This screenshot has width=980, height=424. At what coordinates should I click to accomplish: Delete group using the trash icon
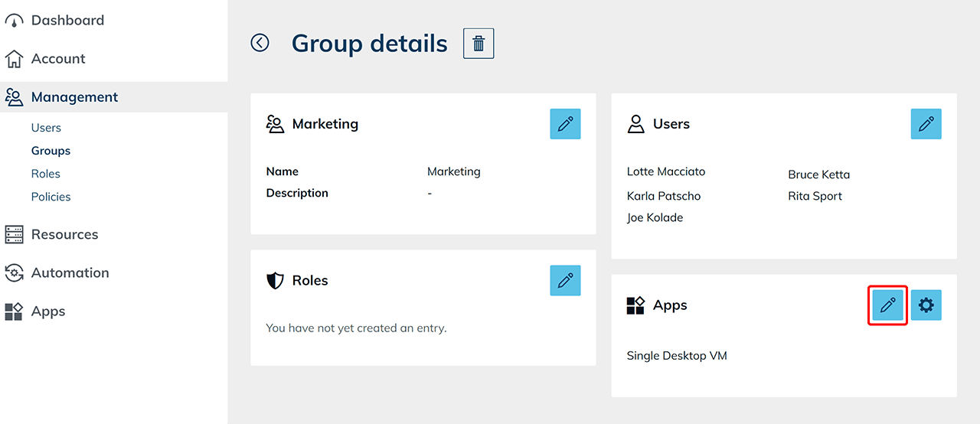(x=479, y=44)
